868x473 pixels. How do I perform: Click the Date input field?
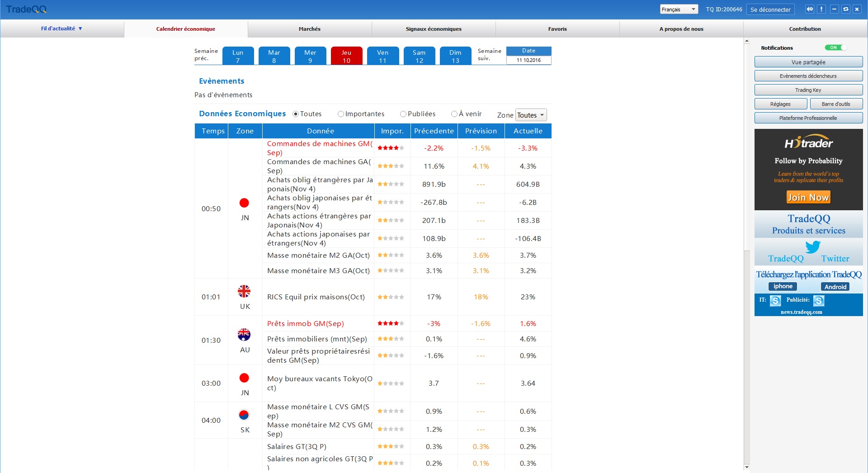528,60
